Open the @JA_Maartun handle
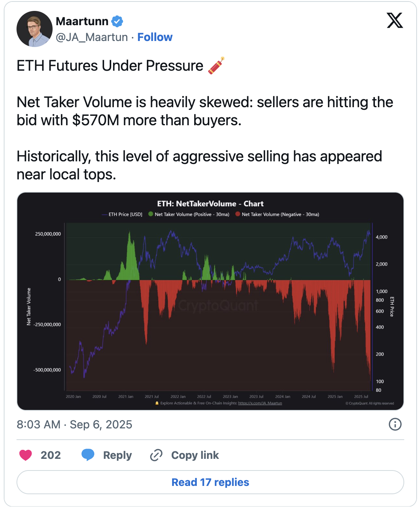The image size is (420, 513). tap(92, 37)
